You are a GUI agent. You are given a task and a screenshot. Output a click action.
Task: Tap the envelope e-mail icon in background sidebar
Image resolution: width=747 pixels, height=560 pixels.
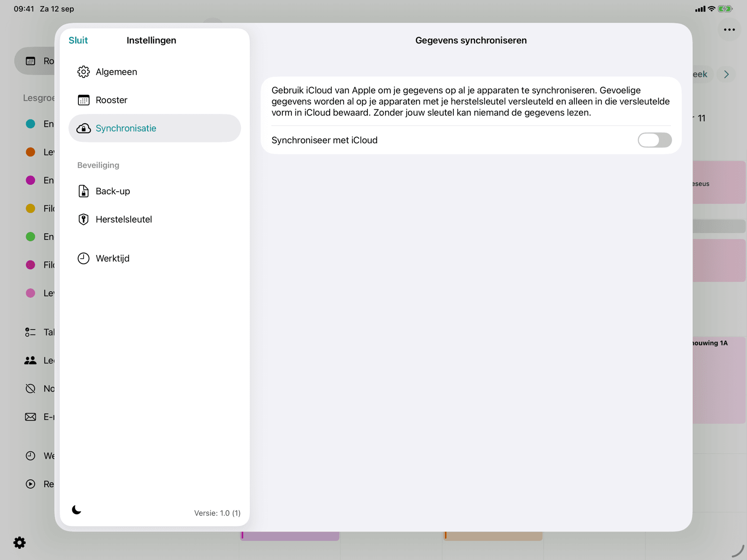[x=30, y=417]
